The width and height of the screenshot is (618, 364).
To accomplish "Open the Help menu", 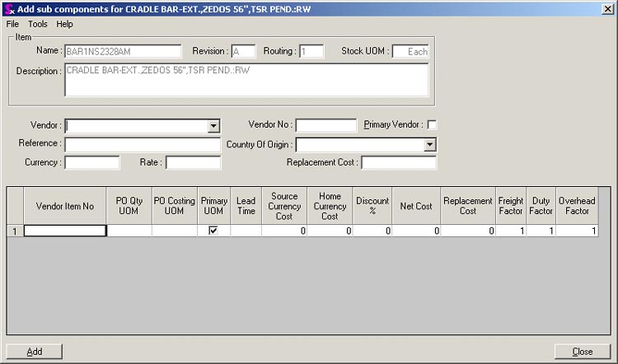I will [64, 24].
